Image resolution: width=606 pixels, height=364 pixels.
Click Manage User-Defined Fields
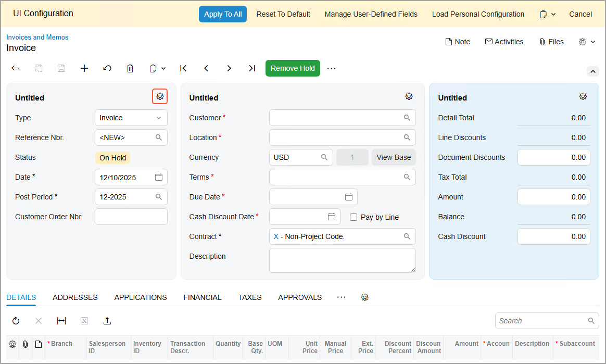coord(371,14)
